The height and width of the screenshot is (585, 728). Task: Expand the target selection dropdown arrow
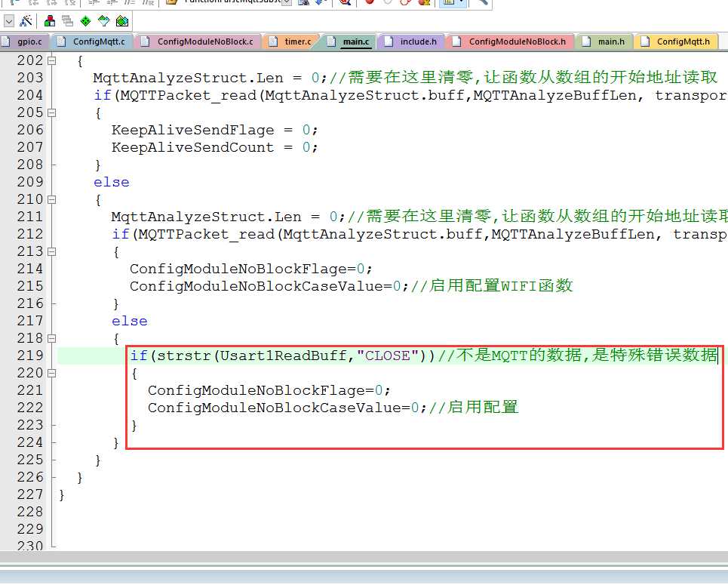9,21
